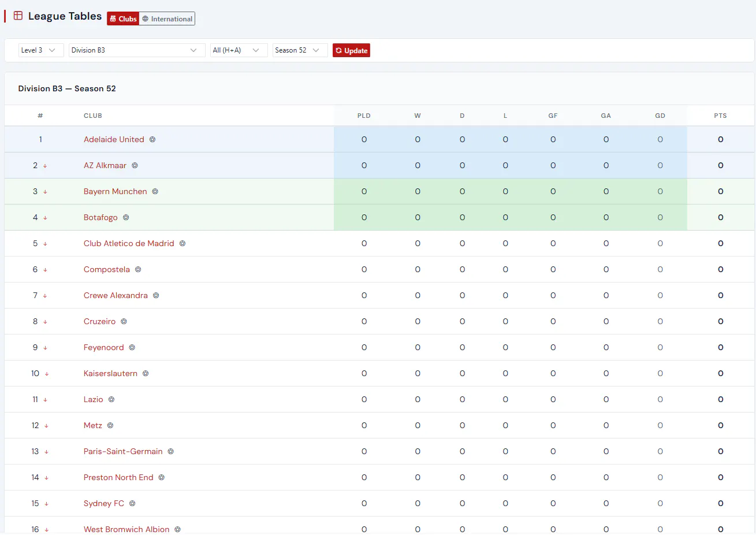Click the # column header

(40, 116)
